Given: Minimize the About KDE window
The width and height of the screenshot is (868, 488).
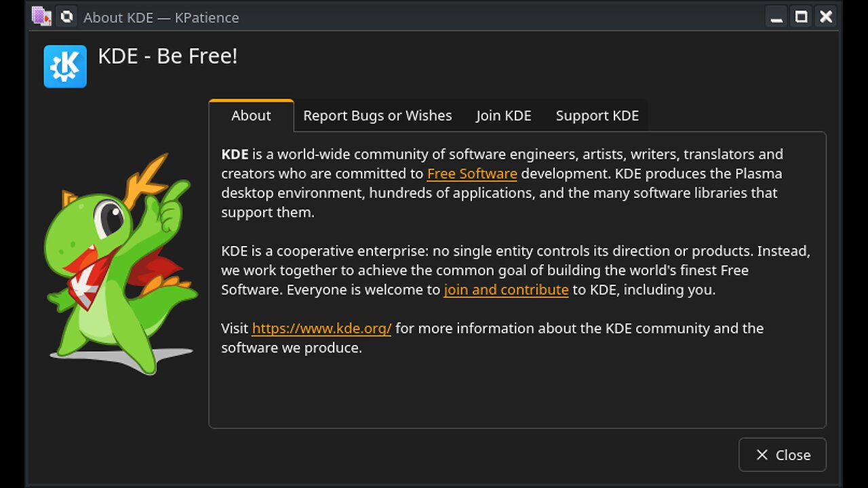Looking at the screenshot, I should [776, 17].
